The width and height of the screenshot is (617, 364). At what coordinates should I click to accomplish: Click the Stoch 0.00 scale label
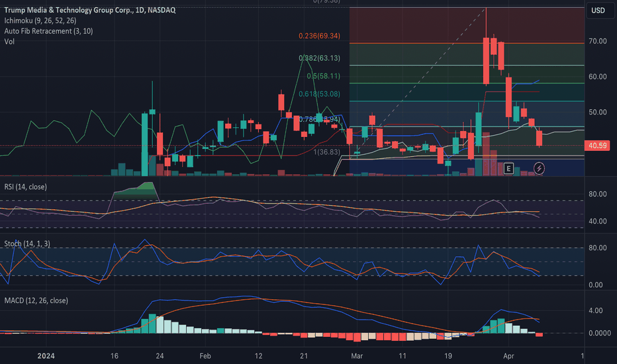[x=595, y=285]
